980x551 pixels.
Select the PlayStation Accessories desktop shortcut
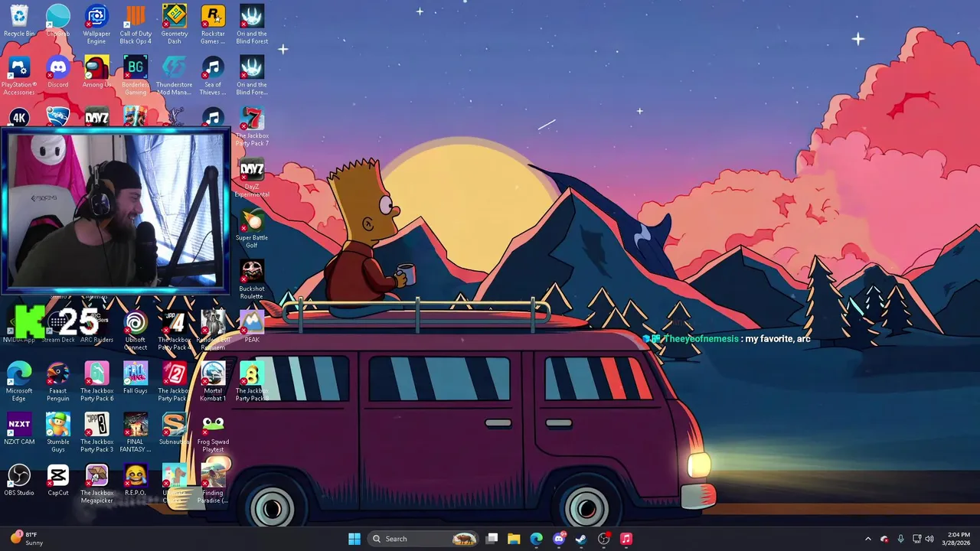point(19,76)
